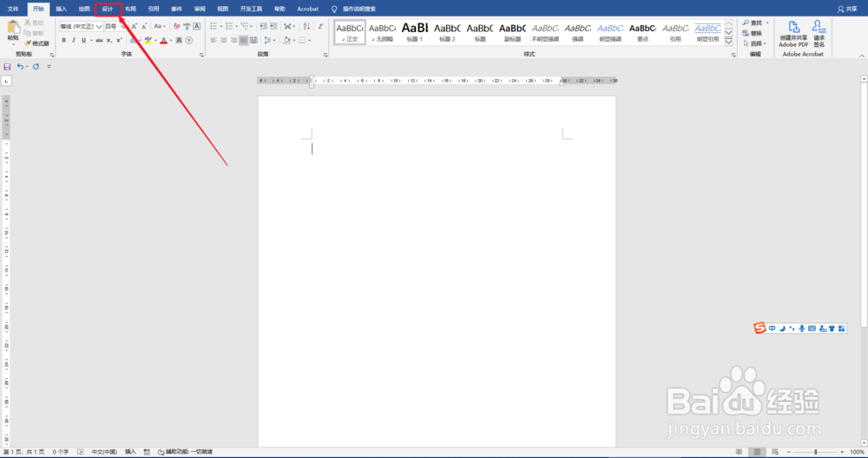The width and height of the screenshot is (868, 458).
Task: Toggle Underline formatting
Action: [83, 41]
